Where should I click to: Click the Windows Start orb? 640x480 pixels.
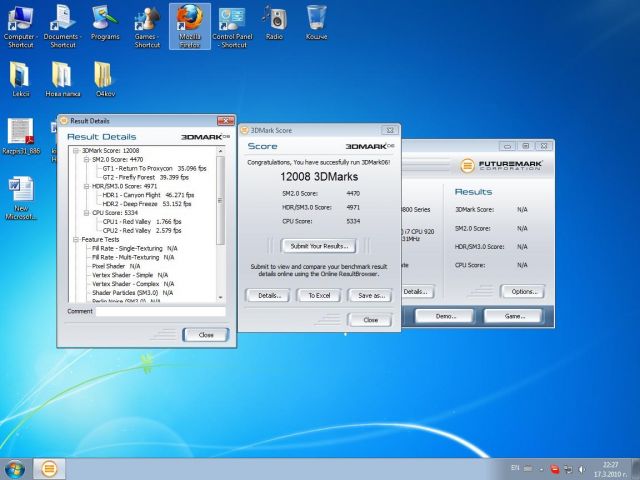coord(15,469)
